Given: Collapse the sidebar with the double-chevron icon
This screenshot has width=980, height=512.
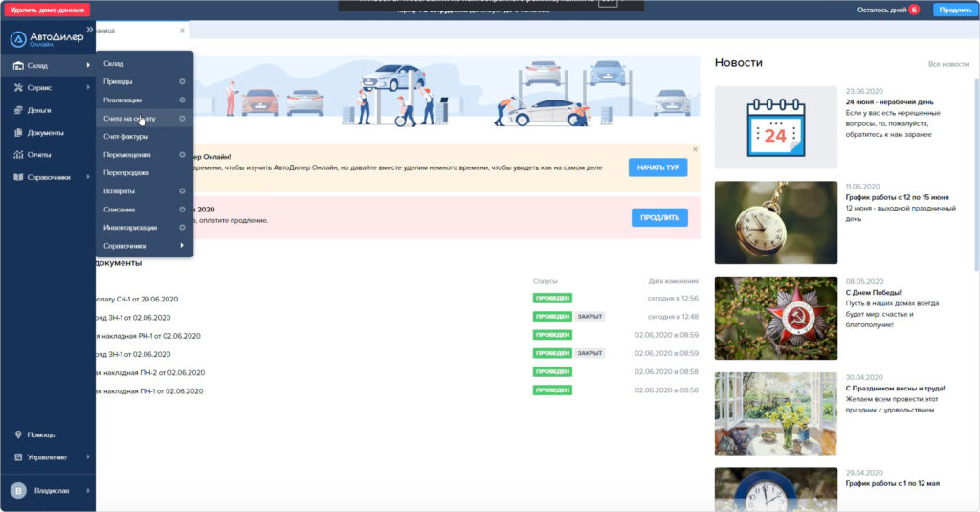Looking at the screenshot, I should [89, 30].
